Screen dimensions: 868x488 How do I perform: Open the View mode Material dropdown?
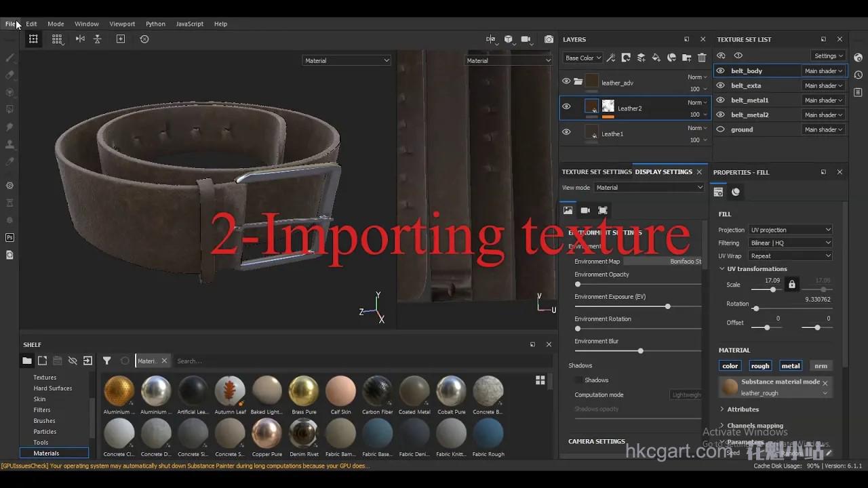point(650,188)
